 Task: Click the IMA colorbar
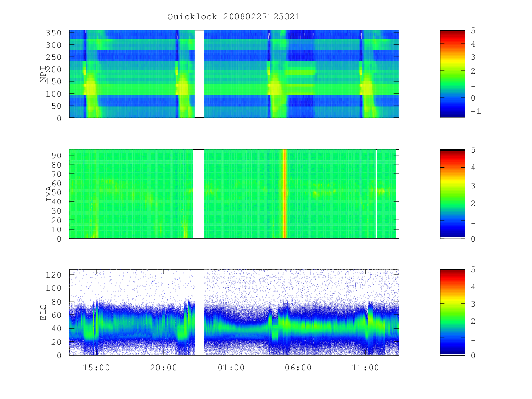tap(452, 194)
